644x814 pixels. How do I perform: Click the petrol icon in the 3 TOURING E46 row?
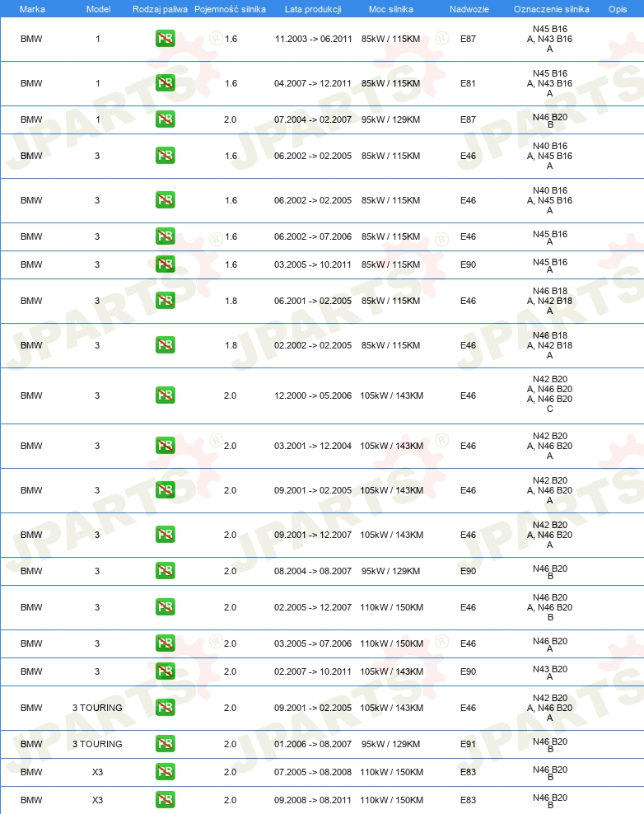165,708
